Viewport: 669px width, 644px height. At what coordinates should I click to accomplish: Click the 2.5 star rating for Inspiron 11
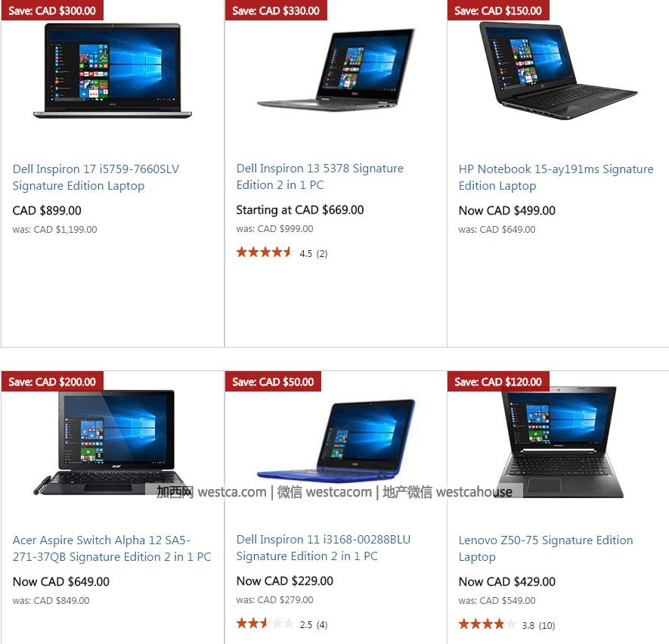(282, 624)
